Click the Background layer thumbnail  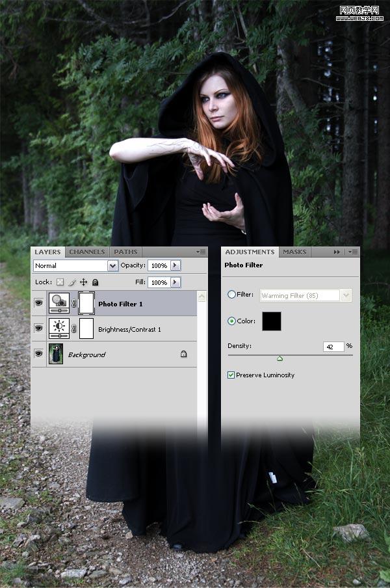point(56,354)
